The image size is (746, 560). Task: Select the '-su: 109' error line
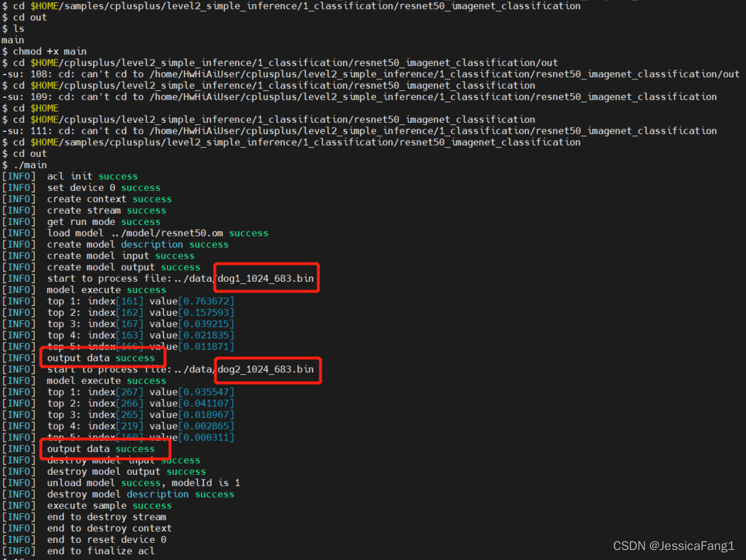pos(359,97)
